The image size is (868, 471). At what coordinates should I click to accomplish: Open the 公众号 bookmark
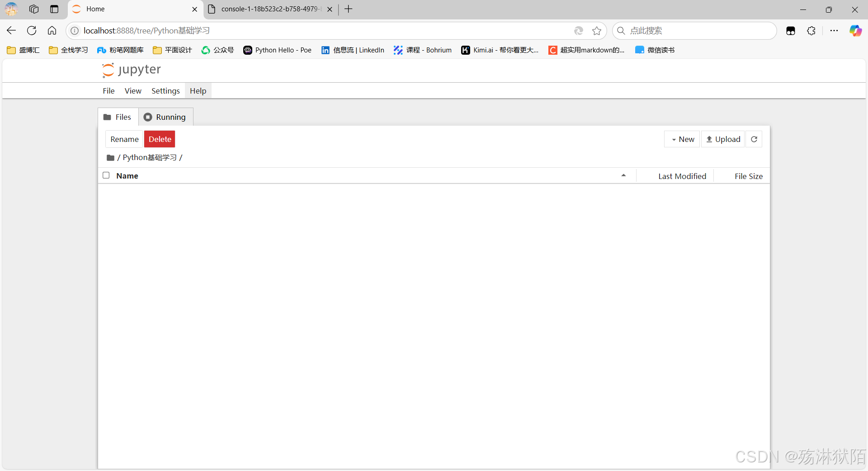[x=217, y=50]
